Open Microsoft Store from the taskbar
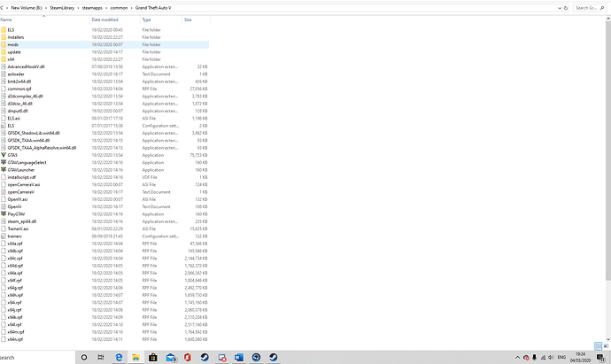Image resolution: width=611 pixels, height=364 pixels. pyautogui.click(x=152, y=358)
